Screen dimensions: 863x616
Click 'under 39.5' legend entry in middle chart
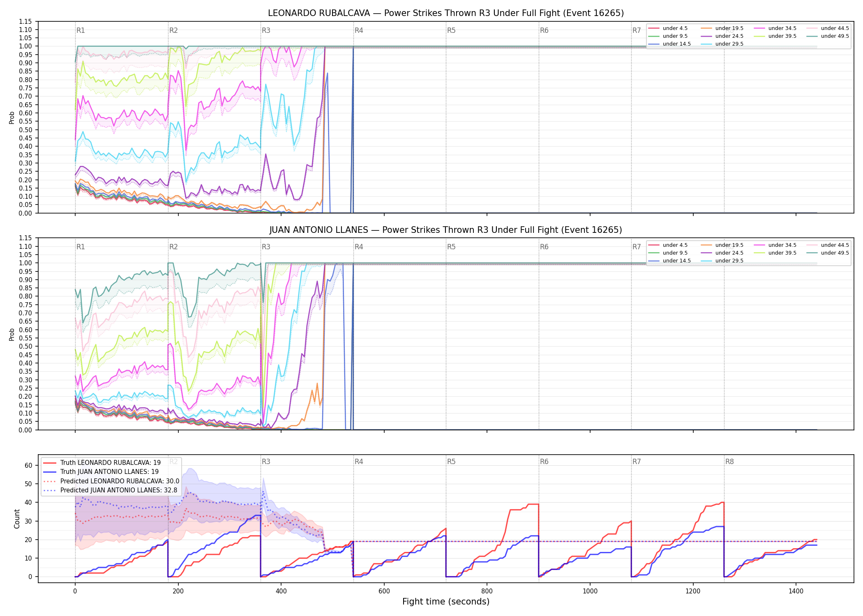[x=775, y=253]
